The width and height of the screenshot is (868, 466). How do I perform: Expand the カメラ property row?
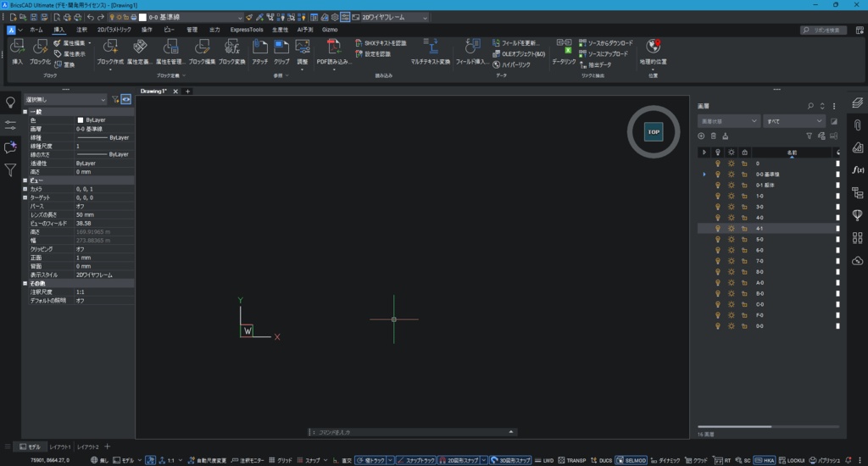(25, 189)
